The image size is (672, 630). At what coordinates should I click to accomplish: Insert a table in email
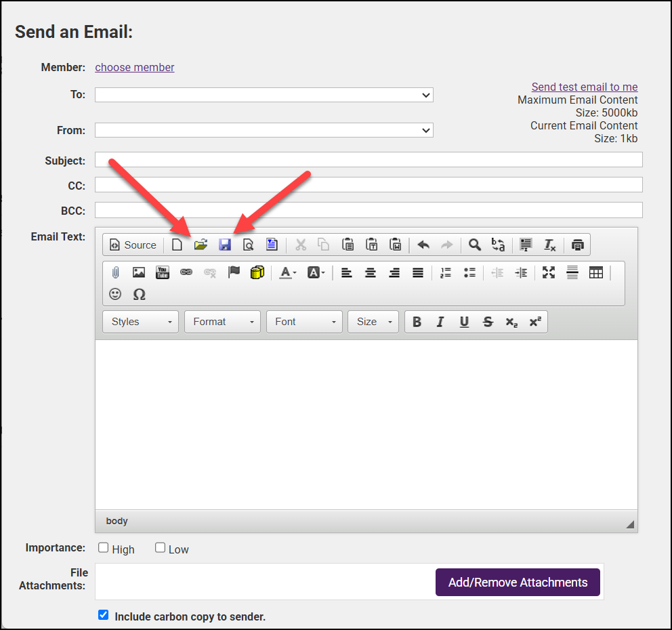pyautogui.click(x=595, y=272)
